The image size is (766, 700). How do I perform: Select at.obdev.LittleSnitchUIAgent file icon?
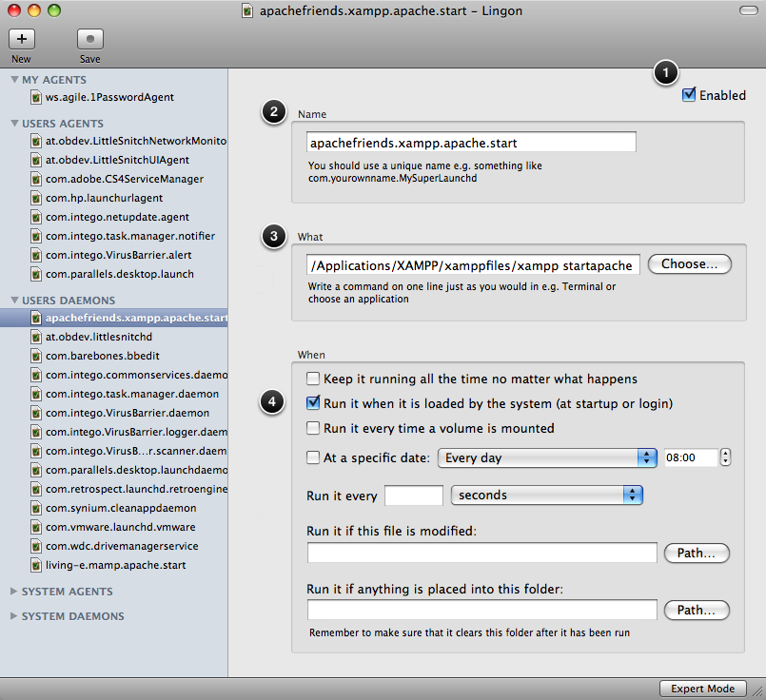[x=35, y=161]
